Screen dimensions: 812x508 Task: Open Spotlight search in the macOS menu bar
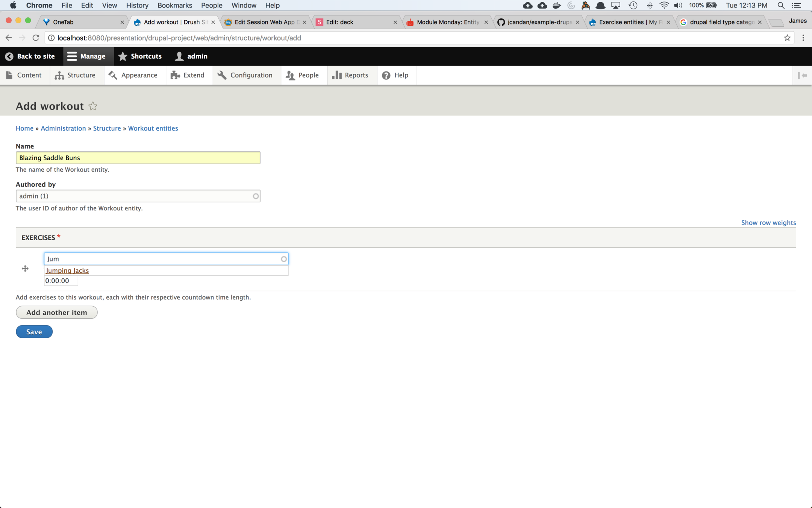(781, 5)
